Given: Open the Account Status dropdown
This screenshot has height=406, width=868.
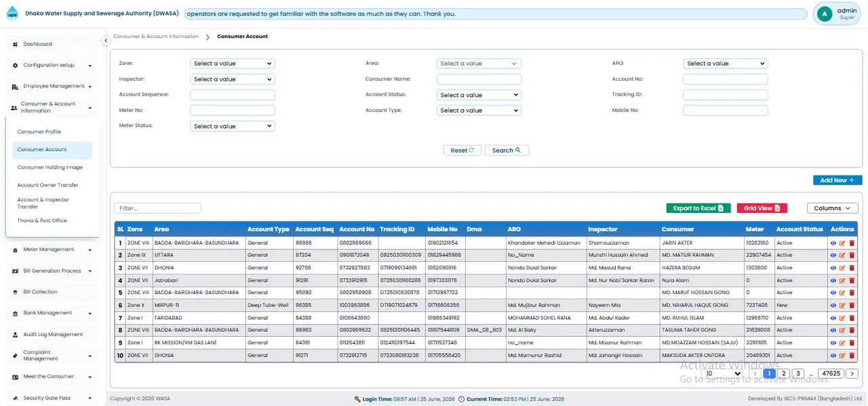Looking at the screenshot, I should pos(479,95).
